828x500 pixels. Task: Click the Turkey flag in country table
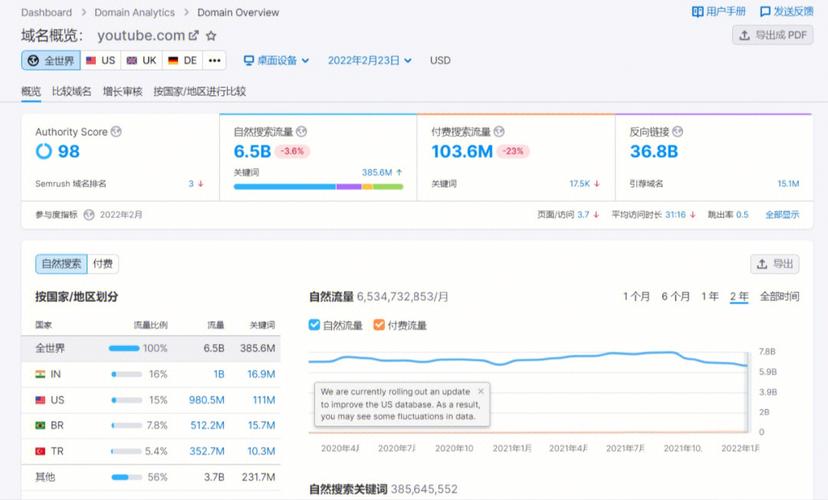(40, 451)
